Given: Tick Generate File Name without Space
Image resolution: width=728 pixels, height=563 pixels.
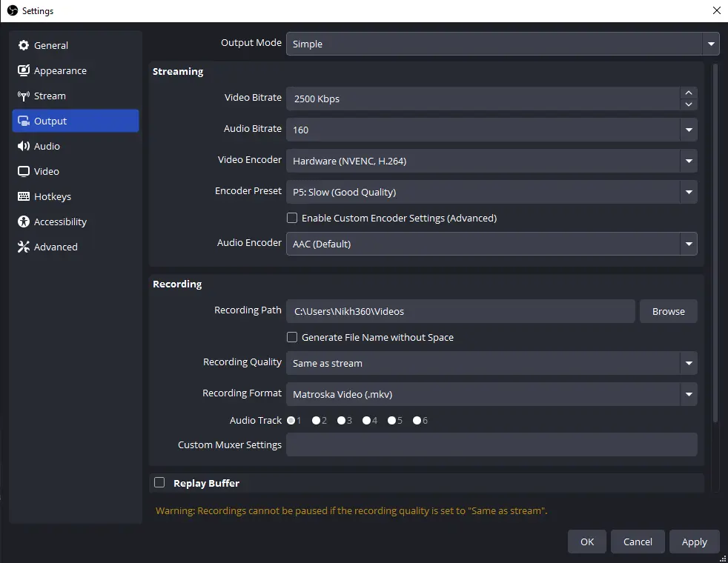Looking at the screenshot, I should [292, 337].
